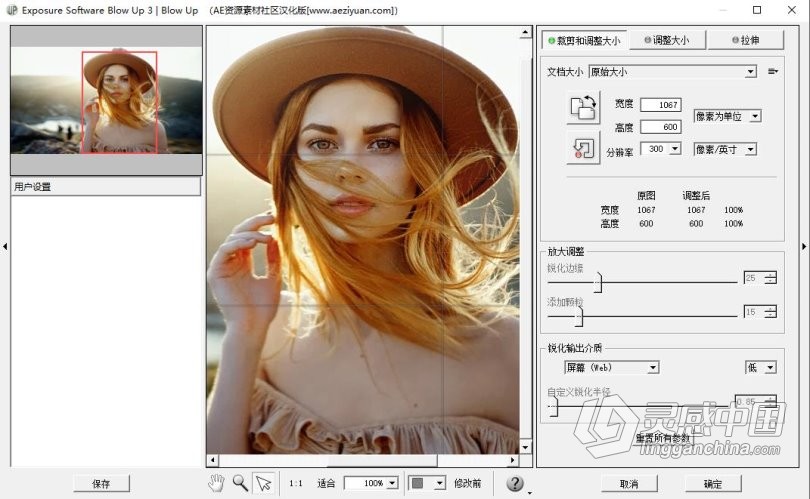Open the 文档大小 dropdown

click(x=673, y=72)
